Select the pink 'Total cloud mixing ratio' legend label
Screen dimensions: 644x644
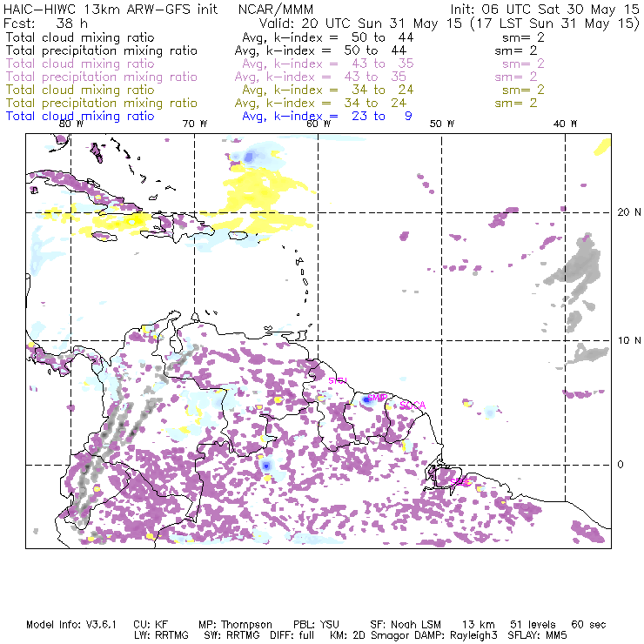(x=80, y=64)
